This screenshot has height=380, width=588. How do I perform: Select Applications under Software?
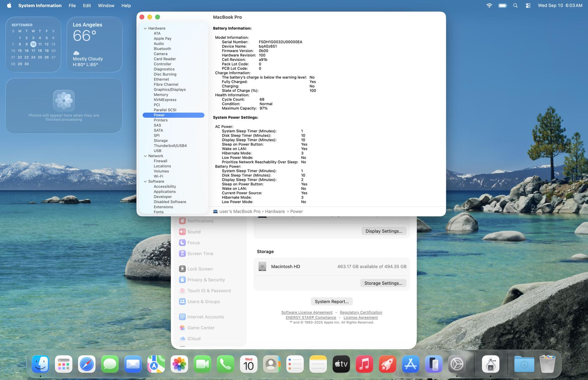(165, 192)
